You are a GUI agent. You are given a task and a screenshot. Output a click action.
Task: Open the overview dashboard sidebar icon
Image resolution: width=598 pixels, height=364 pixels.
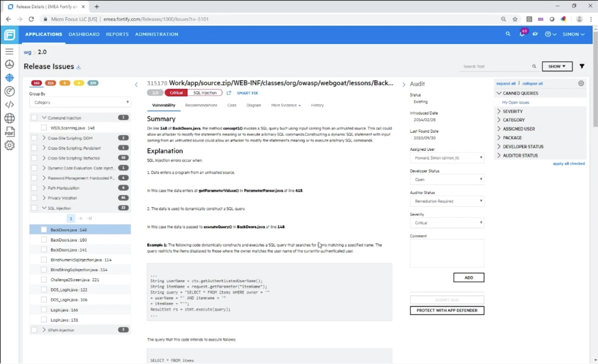(x=9, y=64)
